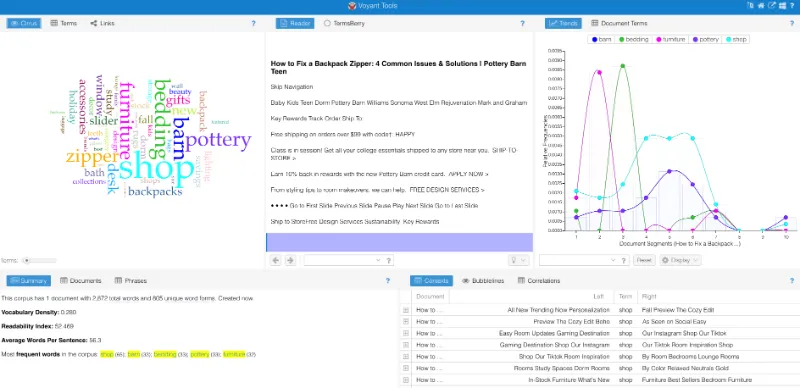
Task: Click highlighted word 'bedding' in Summary
Action: 165,354
